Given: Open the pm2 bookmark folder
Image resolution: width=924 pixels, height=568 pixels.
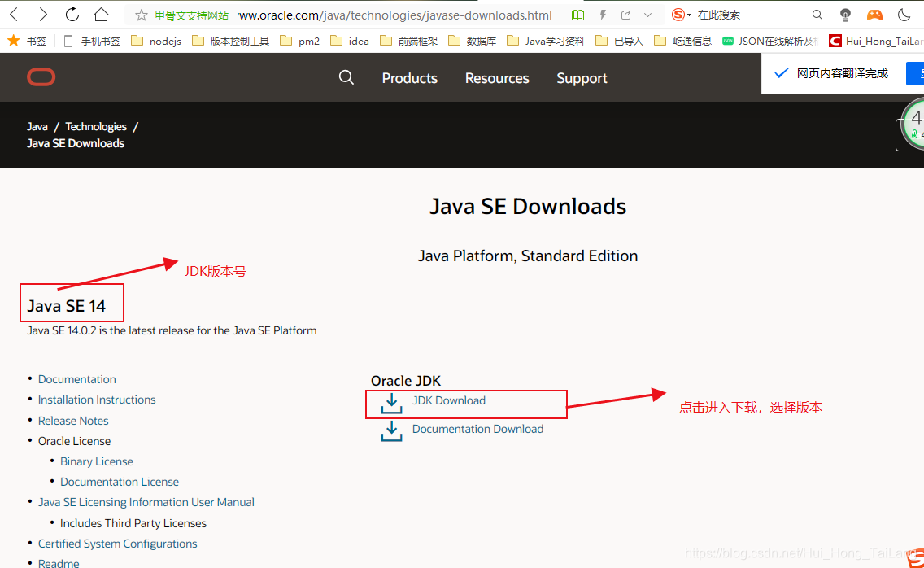Looking at the screenshot, I should coord(299,41).
